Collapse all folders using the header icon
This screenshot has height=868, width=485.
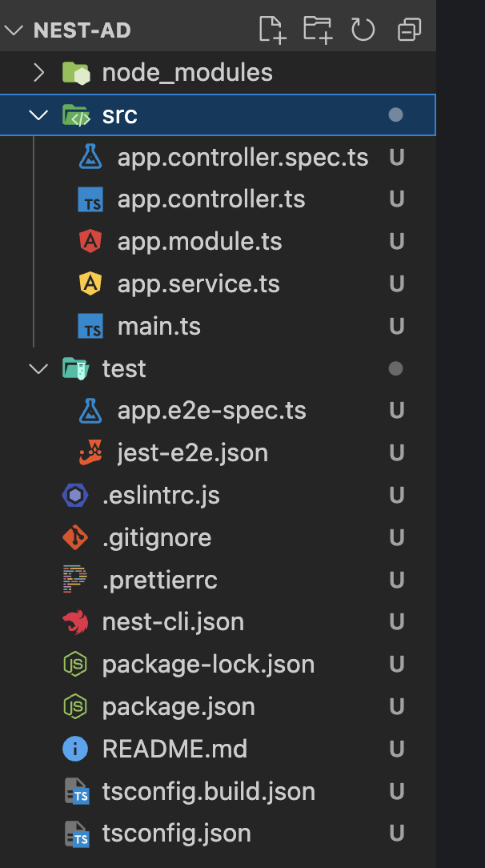click(x=409, y=30)
